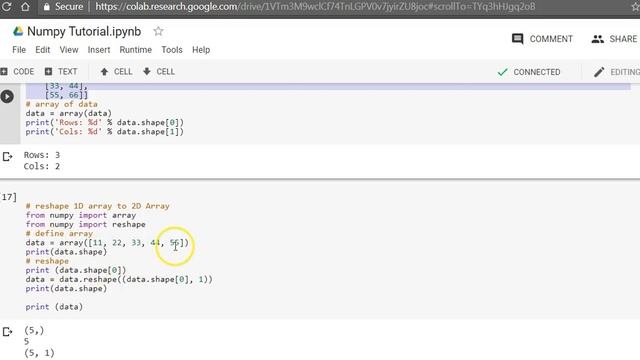Viewport: 640px width, 360px height.
Task: Open the Tools menu
Action: pyautogui.click(x=171, y=50)
